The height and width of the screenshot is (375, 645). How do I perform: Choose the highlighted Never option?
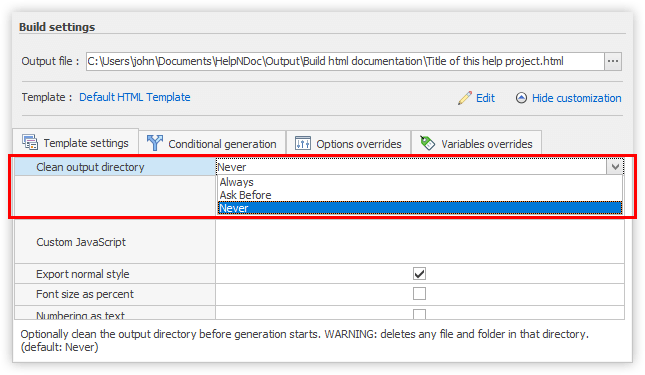pyautogui.click(x=420, y=208)
